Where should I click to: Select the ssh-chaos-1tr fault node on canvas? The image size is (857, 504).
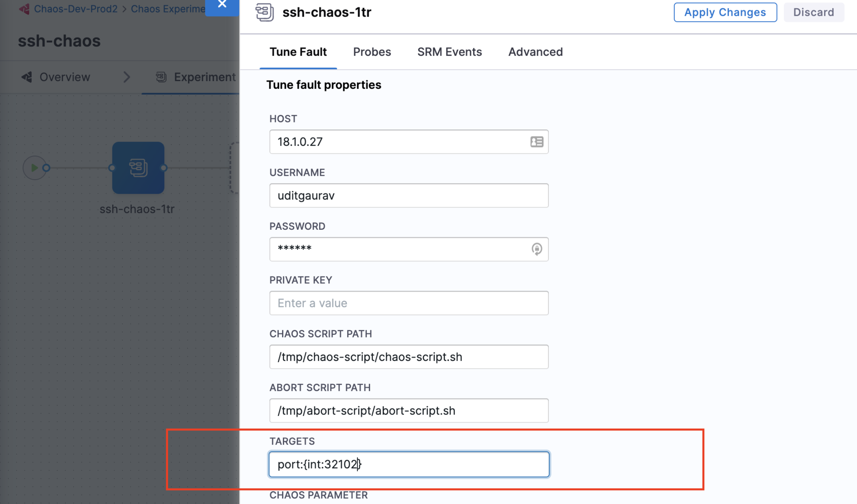[138, 168]
